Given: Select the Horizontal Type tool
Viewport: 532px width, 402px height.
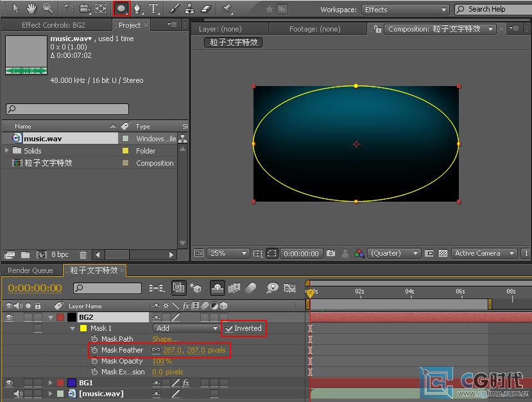Looking at the screenshot, I should tap(154, 8).
